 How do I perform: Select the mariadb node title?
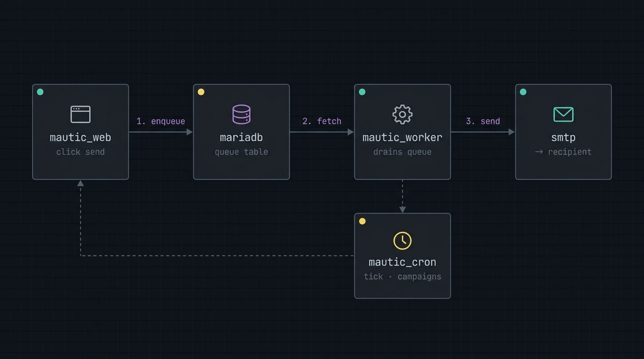(x=241, y=137)
